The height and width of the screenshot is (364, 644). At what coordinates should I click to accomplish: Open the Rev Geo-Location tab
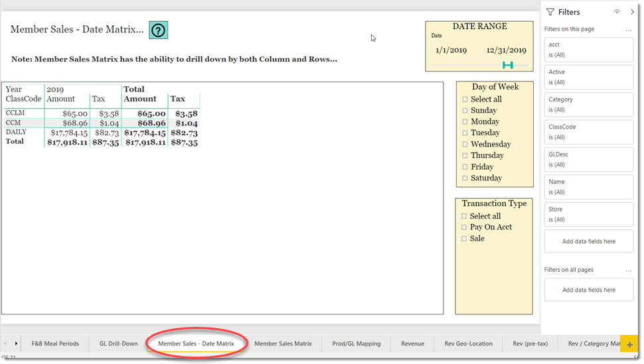pos(468,343)
